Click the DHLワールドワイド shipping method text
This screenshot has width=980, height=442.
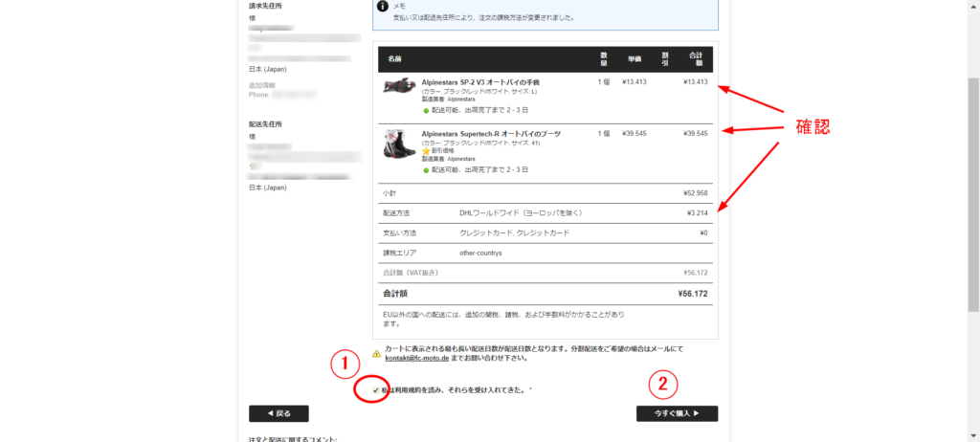pyautogui.click(x=521, y=213)
